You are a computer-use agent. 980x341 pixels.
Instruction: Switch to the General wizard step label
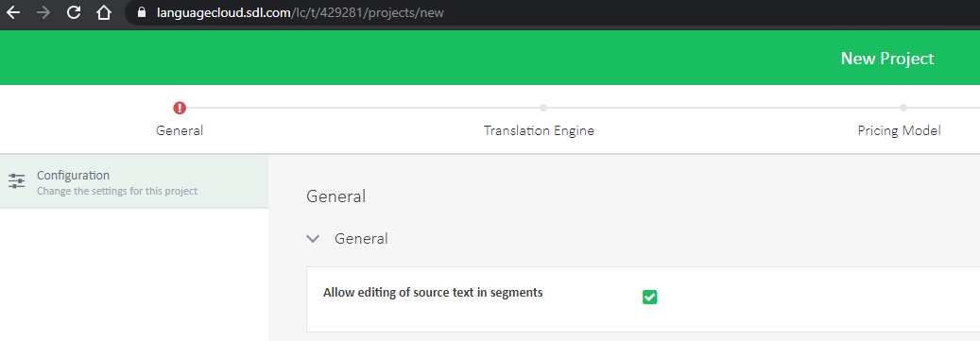click(180, 130)
